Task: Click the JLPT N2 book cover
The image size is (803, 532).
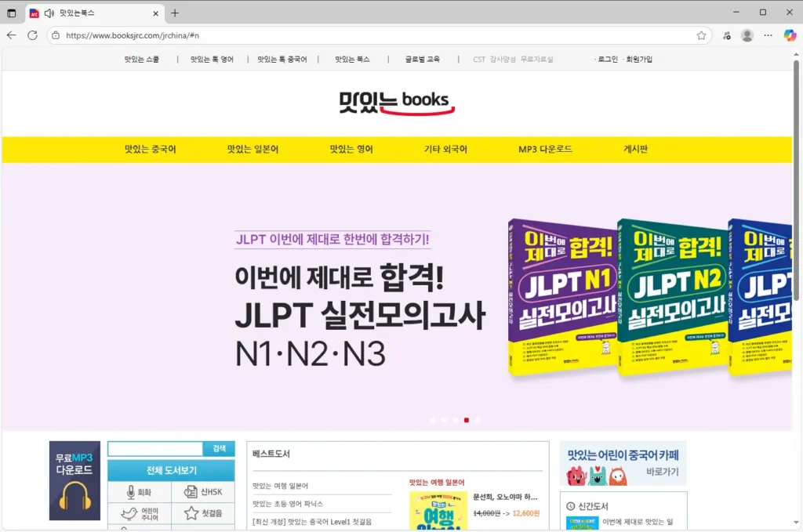Action: tap(672, 297)
